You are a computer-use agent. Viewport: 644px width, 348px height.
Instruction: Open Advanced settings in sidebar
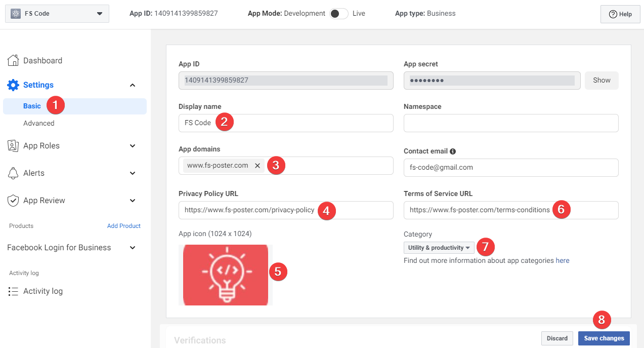[39, 123]
